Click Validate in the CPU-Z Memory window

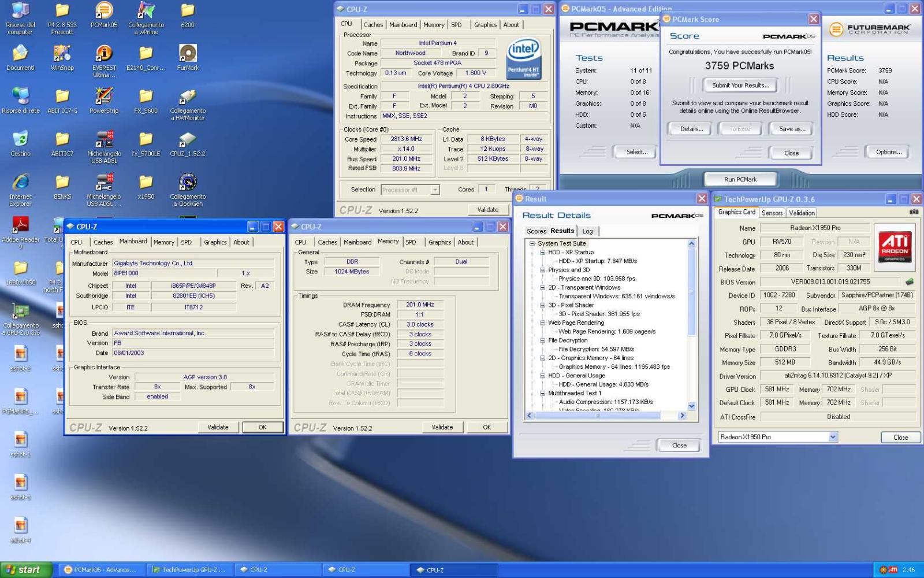click(x=442, y=427)
